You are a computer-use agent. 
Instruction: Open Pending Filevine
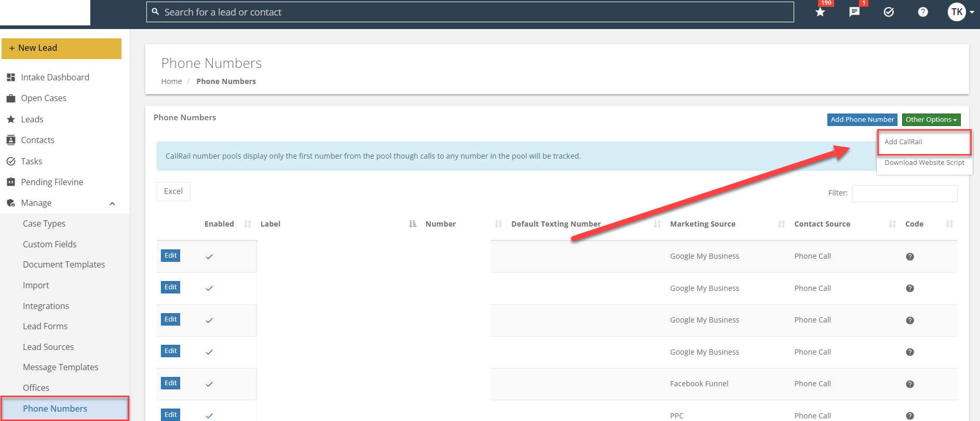(52, 182)
